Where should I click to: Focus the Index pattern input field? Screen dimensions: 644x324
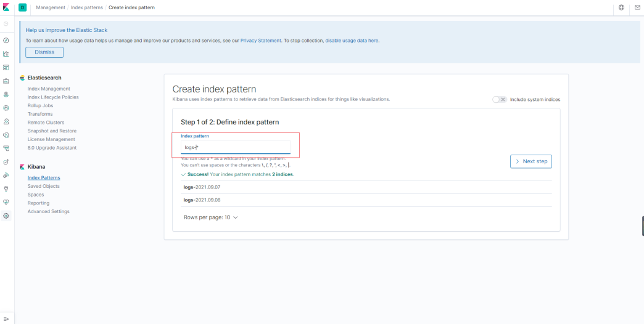pyautogui.click(x=236, y=147)
